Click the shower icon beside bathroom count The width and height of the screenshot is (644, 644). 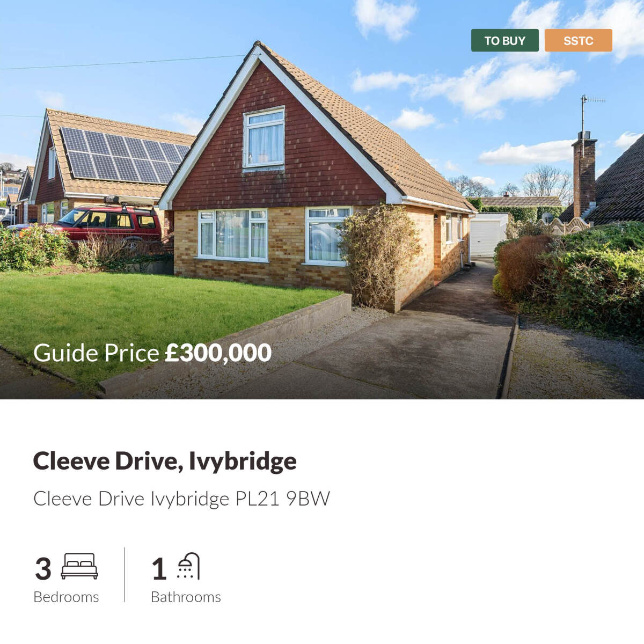point(188,566)
